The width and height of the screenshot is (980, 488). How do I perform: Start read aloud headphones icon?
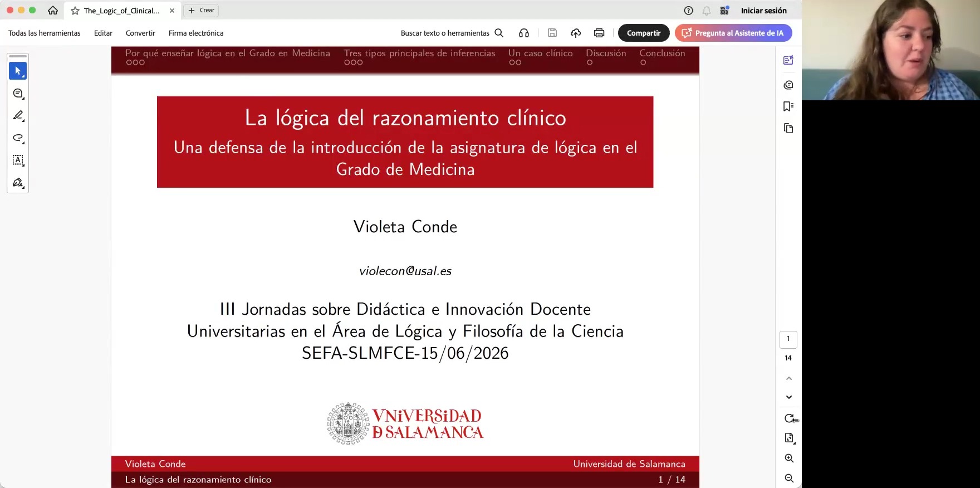[524, 33]
